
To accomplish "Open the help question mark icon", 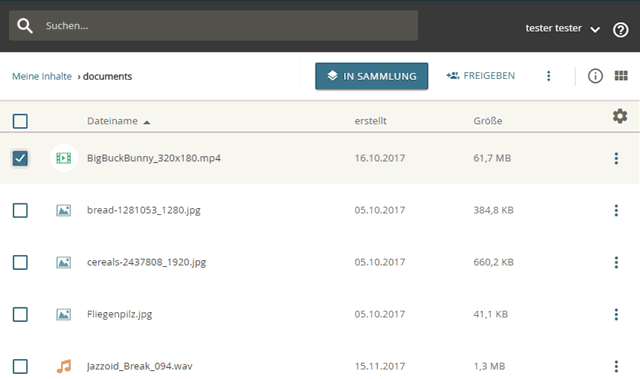I will (620, 29).
